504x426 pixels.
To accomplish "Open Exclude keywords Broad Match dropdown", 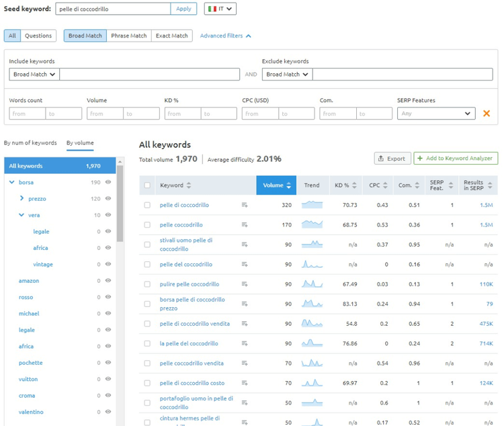I will (x=287, y=75).
